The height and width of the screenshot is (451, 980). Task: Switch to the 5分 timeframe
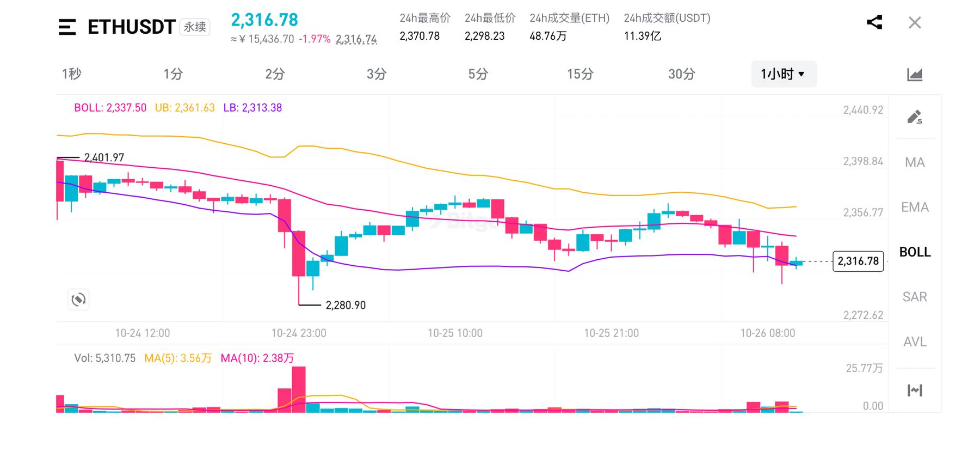(x=478, y=74)
